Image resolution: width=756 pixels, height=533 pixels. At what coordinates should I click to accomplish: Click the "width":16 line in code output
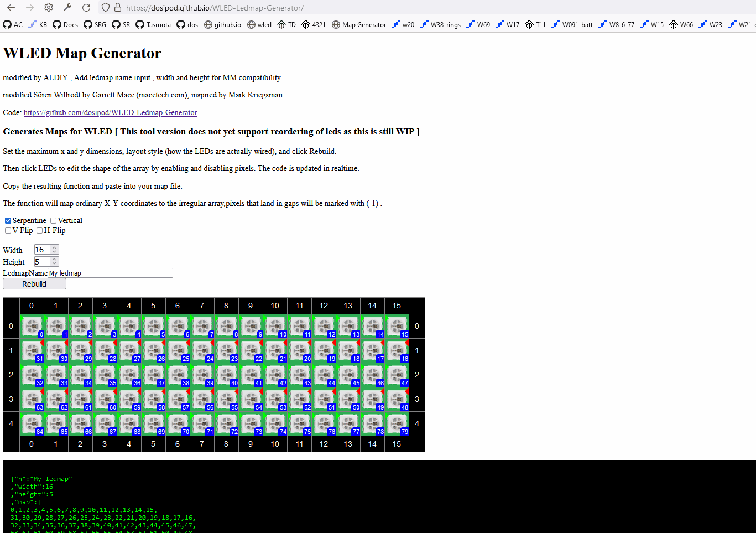[32, 487]
